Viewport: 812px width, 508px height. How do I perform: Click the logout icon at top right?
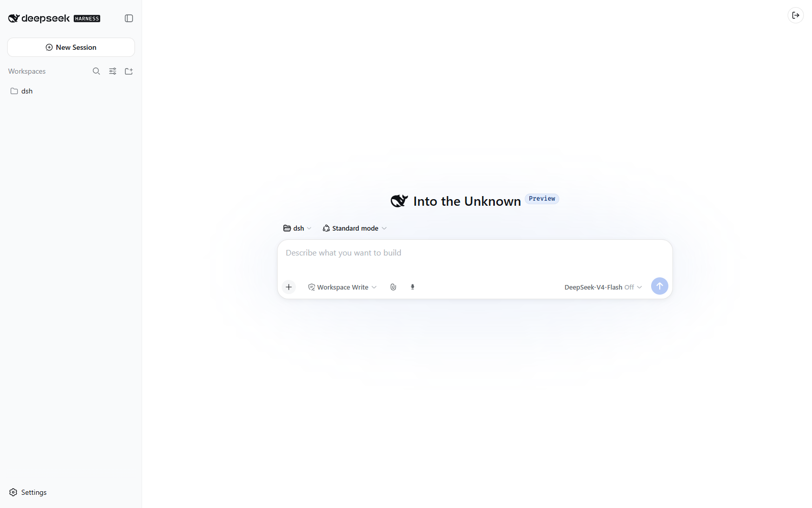796,15
